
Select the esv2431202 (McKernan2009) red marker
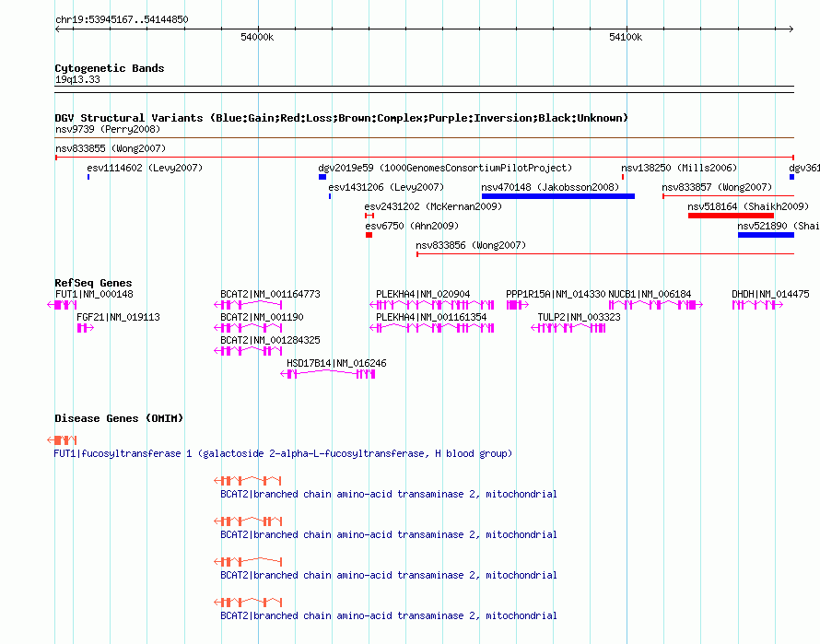pos(369,216)
